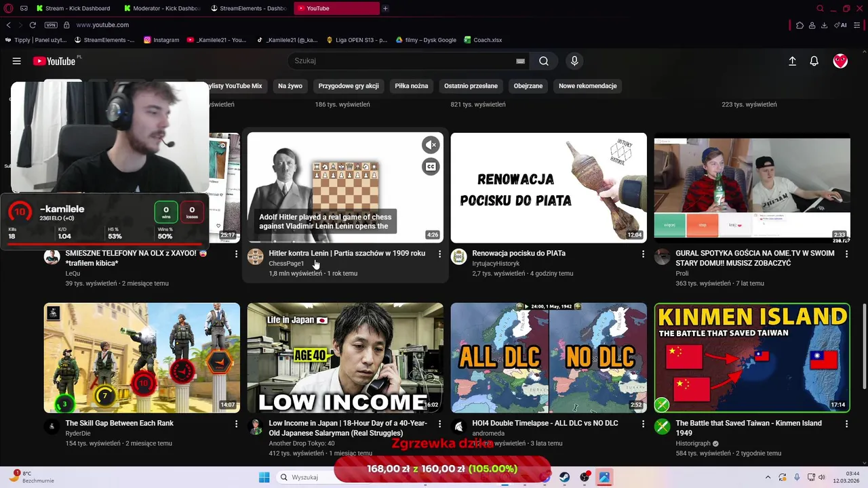The height and width of the screenshot is (488, 868).
Task: Switch to StreamElements Dashboard browser tab
Action: 250,8
